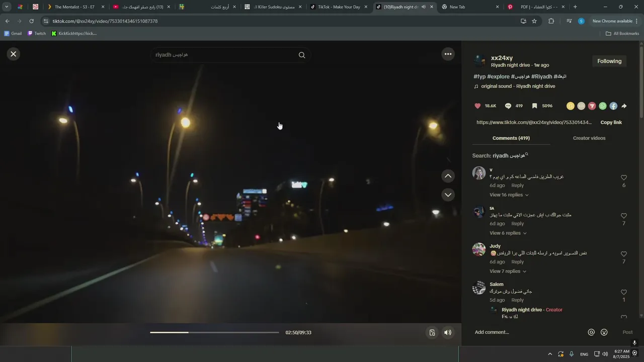Expand View 6 replies under SA's comment

[x=508, y=233]
